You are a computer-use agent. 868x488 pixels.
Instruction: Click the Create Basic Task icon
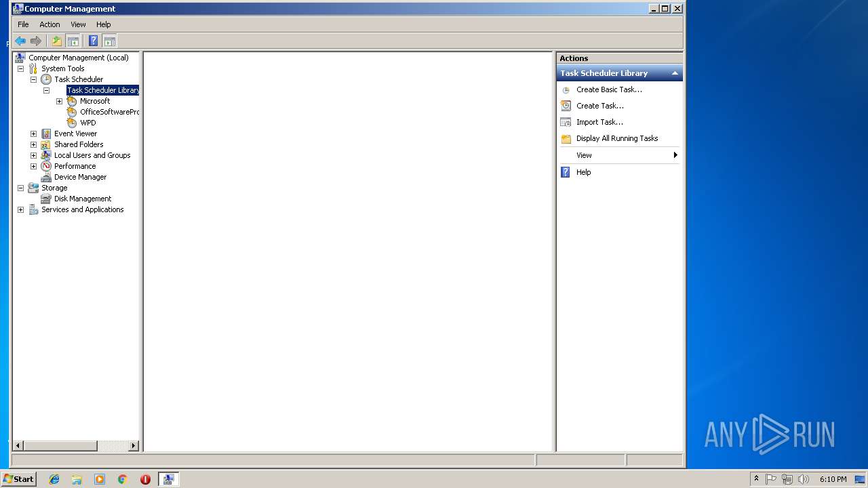[x=566, y=89]
